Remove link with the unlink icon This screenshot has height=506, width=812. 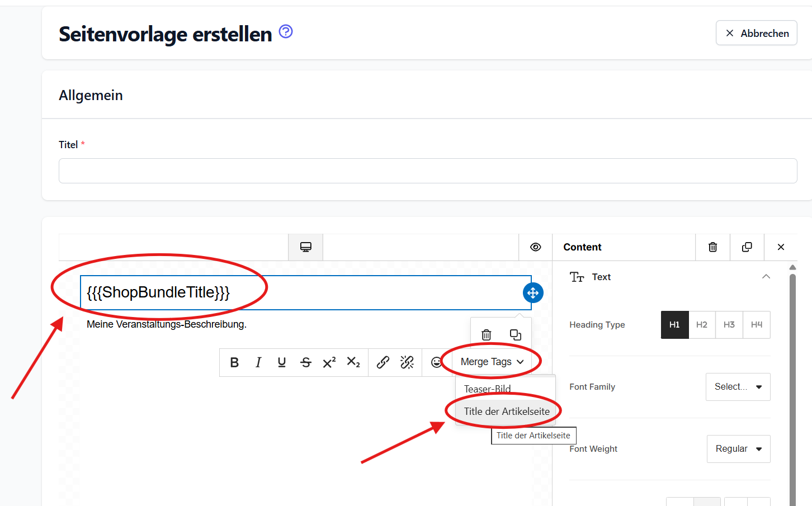407,362
